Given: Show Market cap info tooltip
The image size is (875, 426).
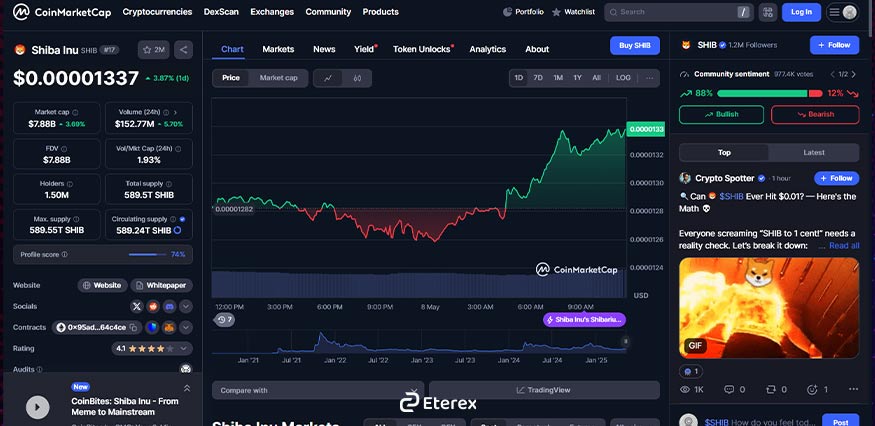Looking at the screenshot, I should tap(75, 112).
